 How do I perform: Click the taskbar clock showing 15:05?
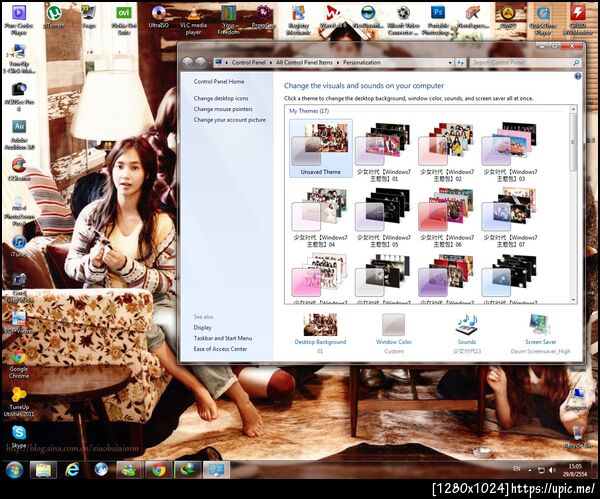[x=575, y=470]
